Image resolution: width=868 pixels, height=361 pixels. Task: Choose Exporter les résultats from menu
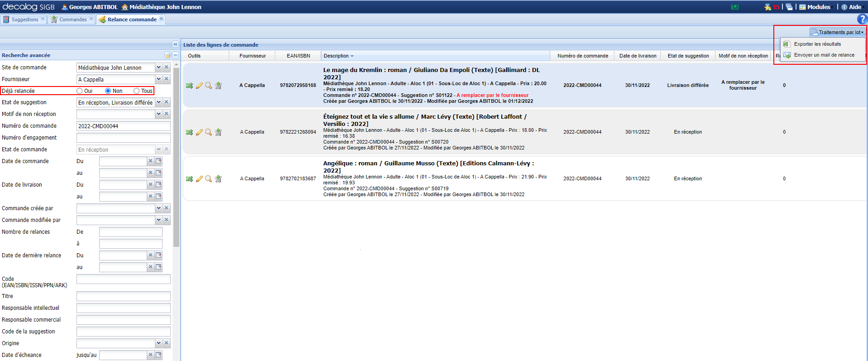823,44
